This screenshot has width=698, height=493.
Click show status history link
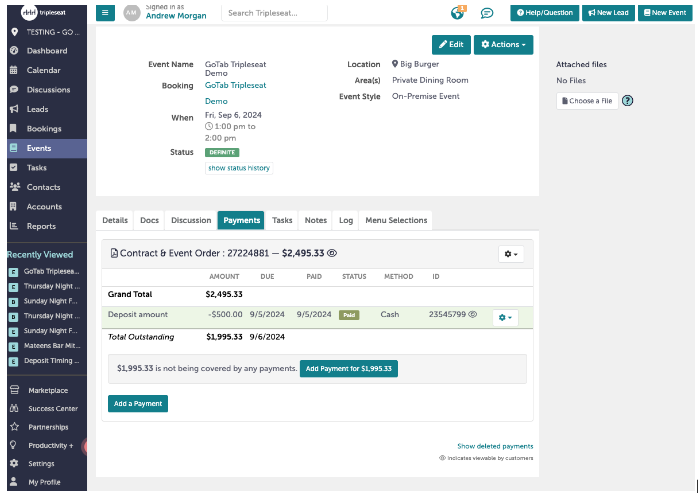[x=238, y=168]
